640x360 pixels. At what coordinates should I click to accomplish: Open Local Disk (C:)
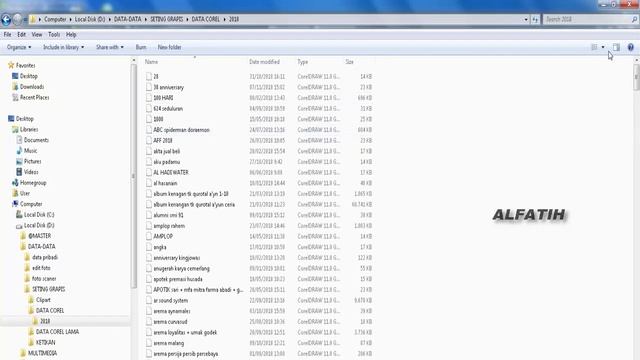tap(39, 214)
